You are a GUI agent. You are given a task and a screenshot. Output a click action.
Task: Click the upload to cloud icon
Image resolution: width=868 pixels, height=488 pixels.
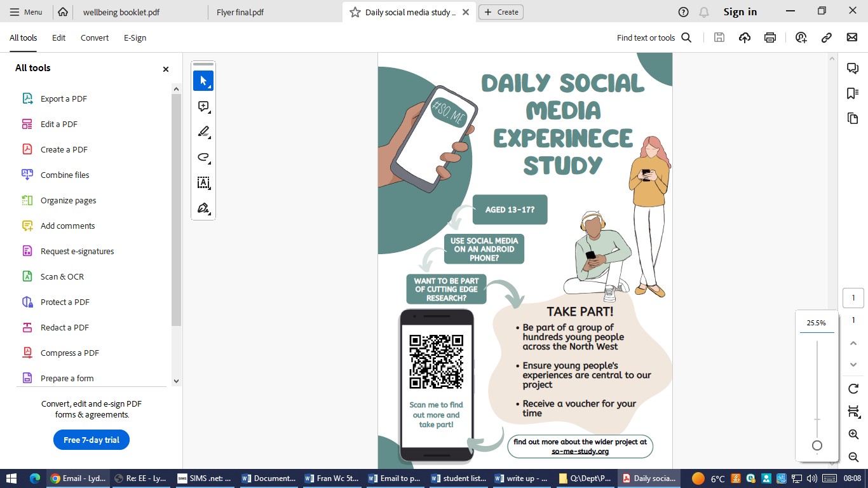pyautogui.click(x=745, y=37)
